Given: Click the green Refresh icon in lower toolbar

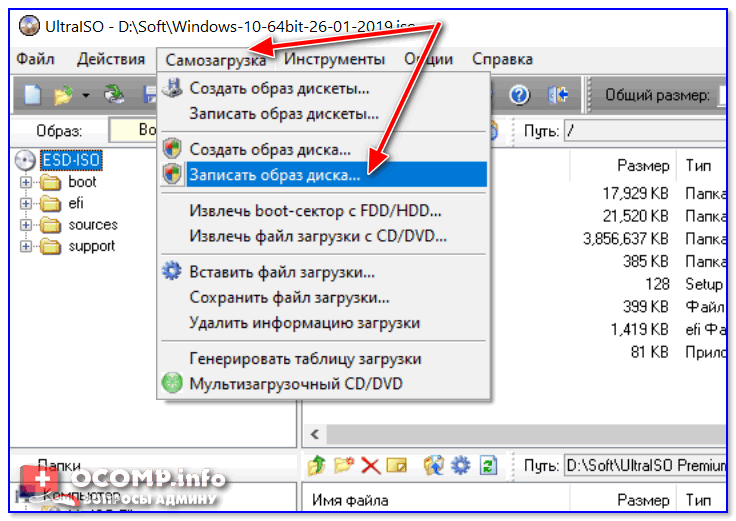Looking at the screenshot, I should pos(488,466).
